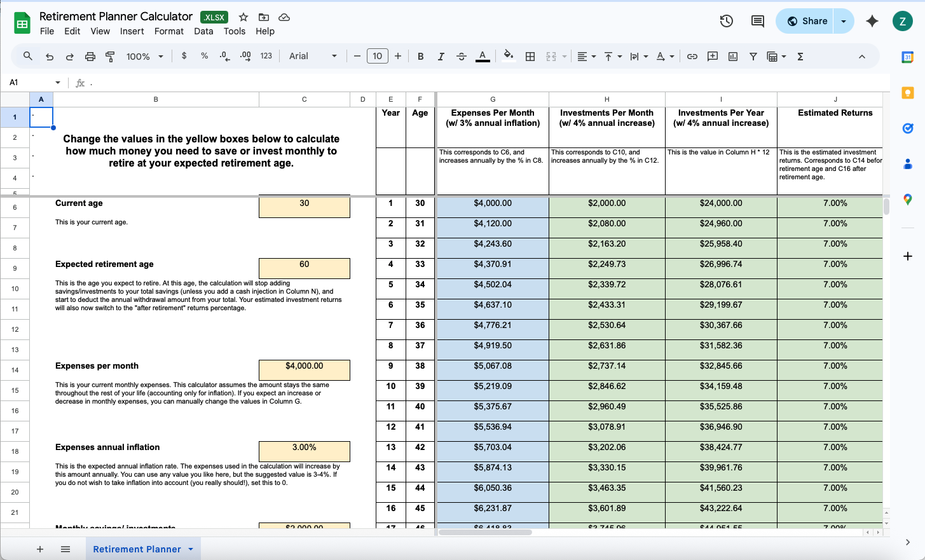The height and width of the screenshot is (560, 925).
Task: Open the zoom 100% dropdown
Action: (x=145, y=57)
